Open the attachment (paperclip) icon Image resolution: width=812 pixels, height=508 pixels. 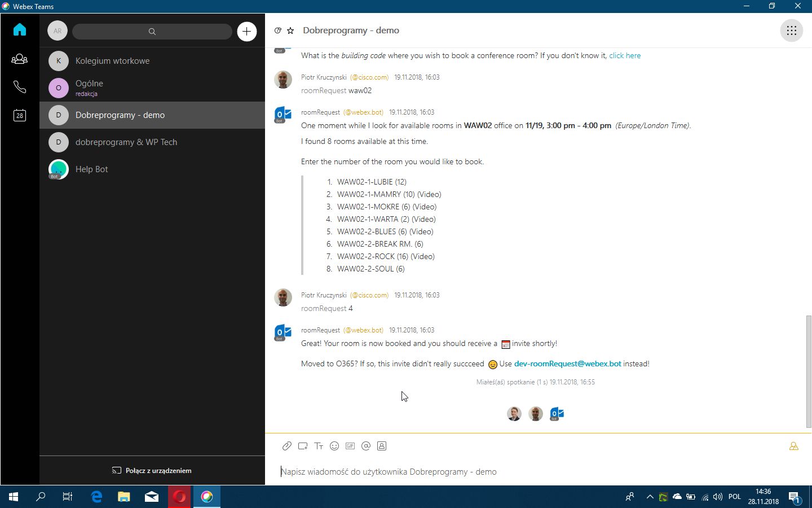[286, 446]
